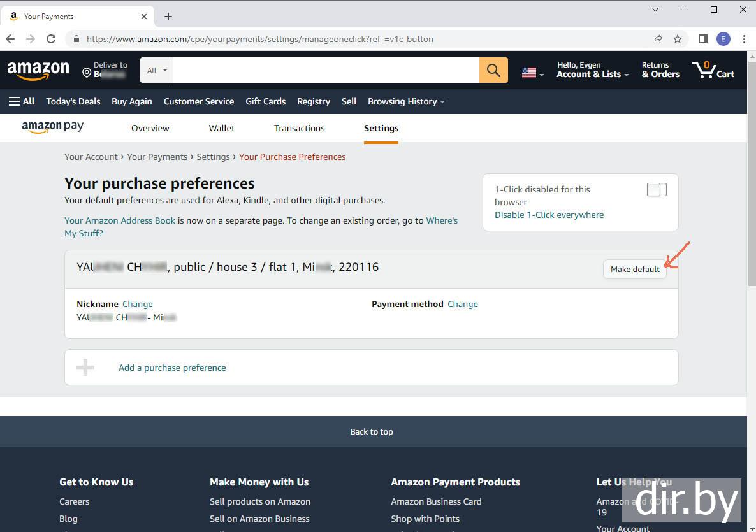The width and height of the screenshot is (756, 532).
Task: Switch to the Wallet tab
Action: pos(222,128)
